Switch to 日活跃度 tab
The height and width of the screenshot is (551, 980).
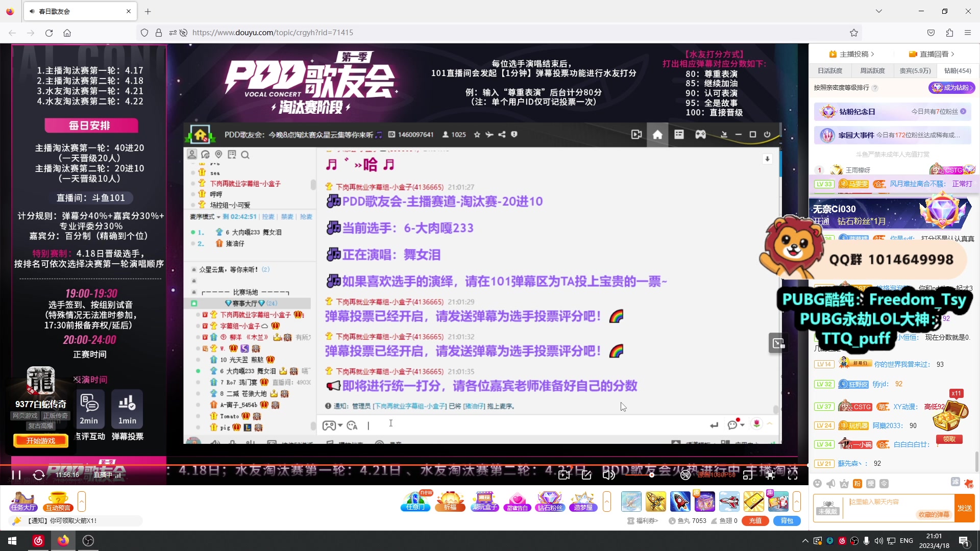point(830,71)
